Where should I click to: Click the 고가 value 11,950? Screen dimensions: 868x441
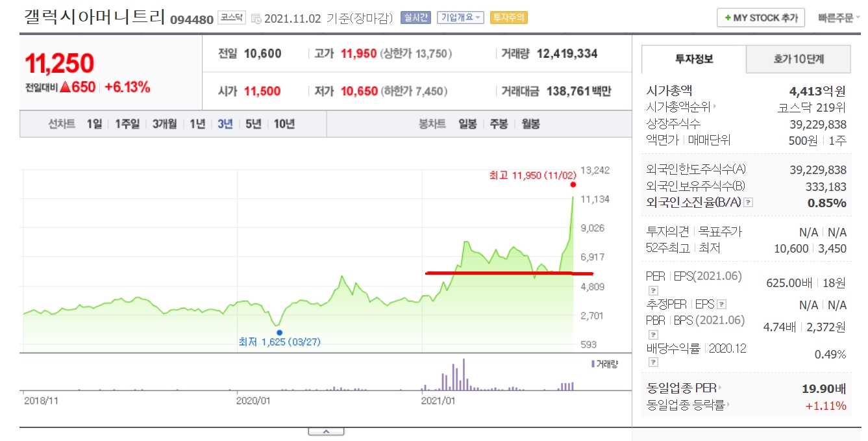pyautogui.click(x=358, y=53)
